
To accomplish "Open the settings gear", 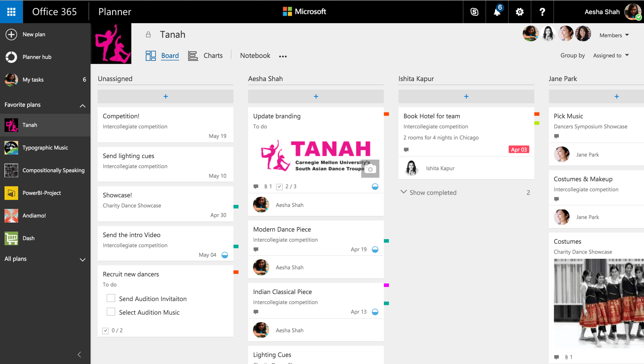I will click(x=520, y=12).
